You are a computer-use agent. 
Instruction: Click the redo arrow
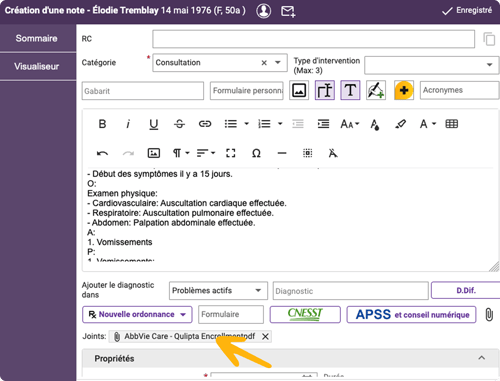point(128,153)
